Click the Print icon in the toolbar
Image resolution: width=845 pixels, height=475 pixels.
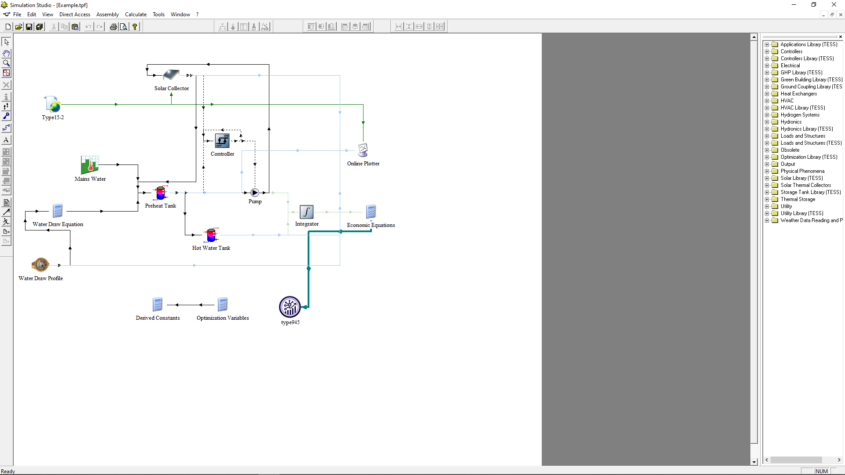113,27
